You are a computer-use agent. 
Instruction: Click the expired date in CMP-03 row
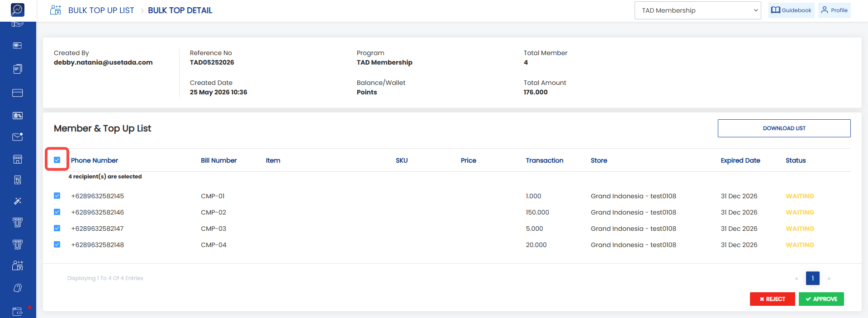pos(739,229)
